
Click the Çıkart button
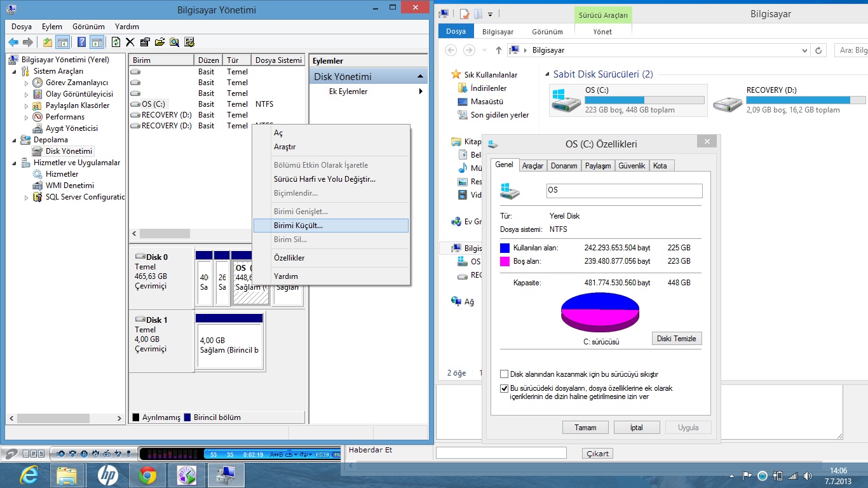pyautogui.click(x=598, y=454)
